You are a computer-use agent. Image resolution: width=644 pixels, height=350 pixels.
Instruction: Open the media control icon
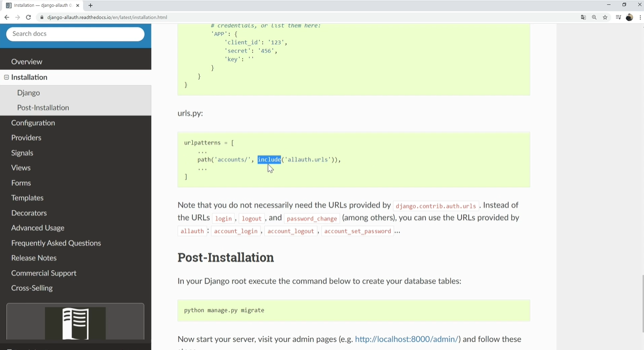[618, 17]
